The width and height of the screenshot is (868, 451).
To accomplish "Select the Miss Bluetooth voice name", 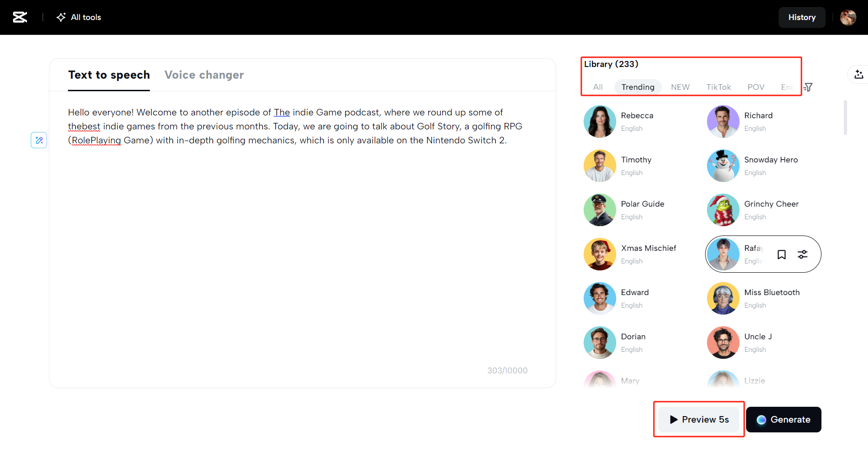I will (772, 292).
